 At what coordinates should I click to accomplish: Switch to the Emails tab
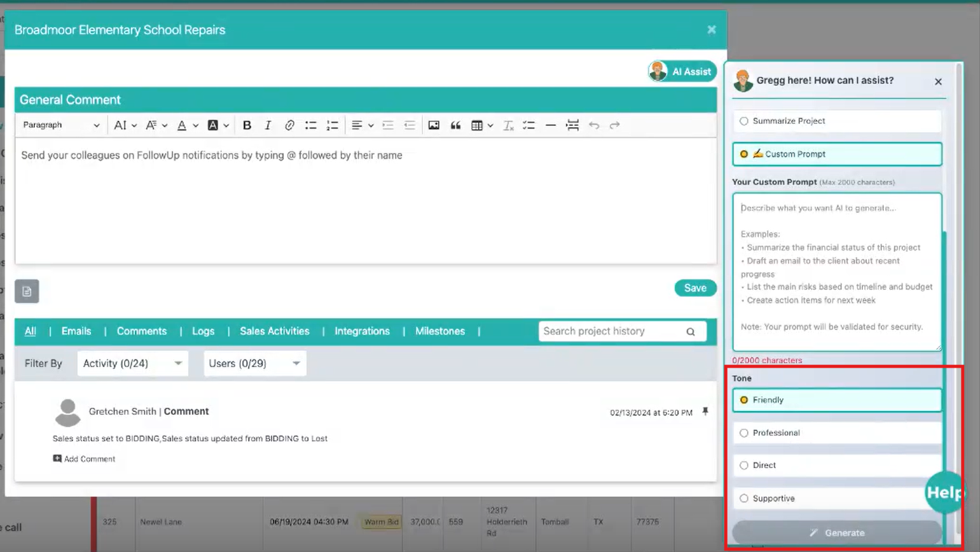76,331
